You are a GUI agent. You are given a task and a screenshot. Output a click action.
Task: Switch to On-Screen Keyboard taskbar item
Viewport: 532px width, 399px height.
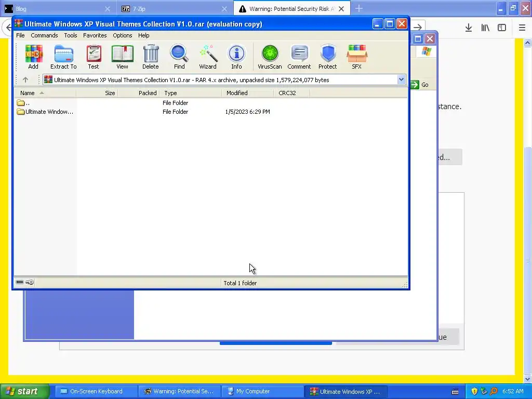click(96, 391)
